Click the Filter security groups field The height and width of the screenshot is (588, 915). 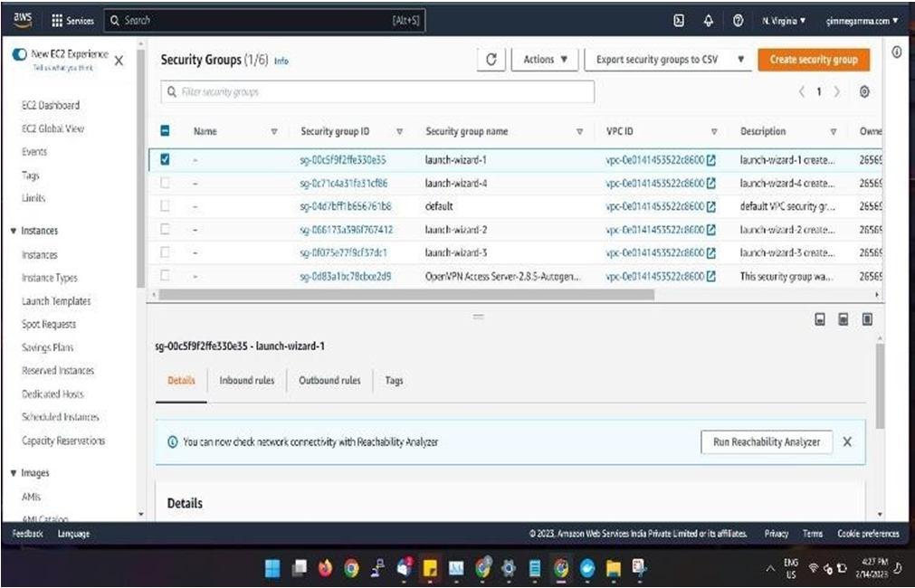[x=377, y=91]
